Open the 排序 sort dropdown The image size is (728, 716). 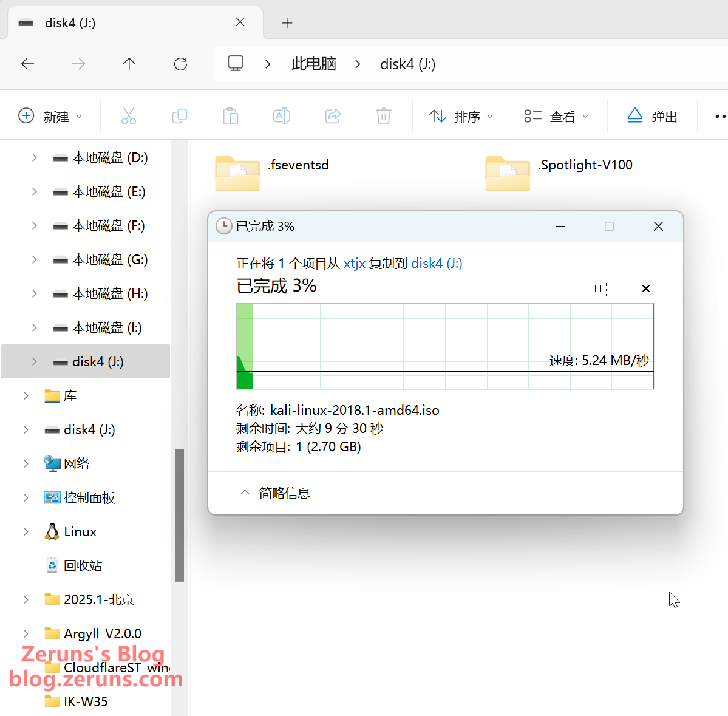pyautogui.click(x=461, y=116)
